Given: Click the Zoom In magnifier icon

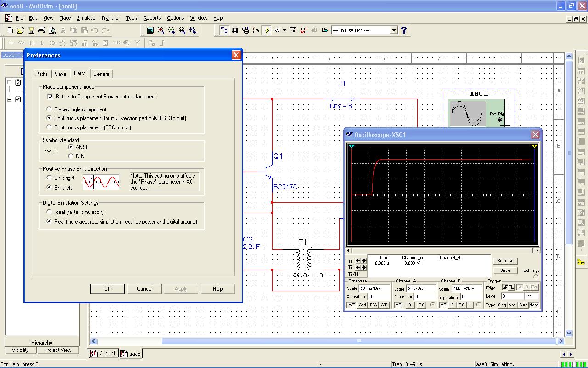Looking at the screenshot, I should (x=161, y=30).
